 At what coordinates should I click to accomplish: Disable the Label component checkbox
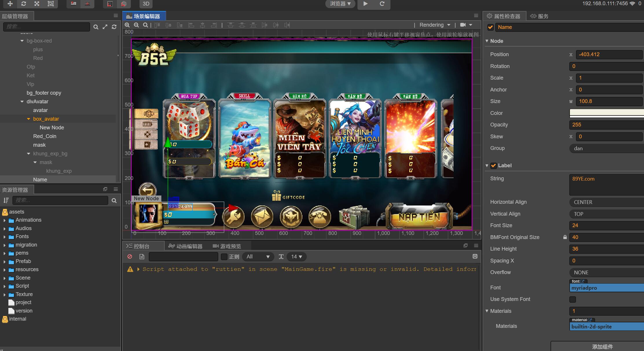point(493,166)
